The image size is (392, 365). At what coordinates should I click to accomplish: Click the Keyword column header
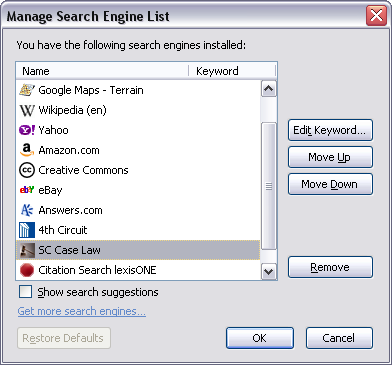click(232, 71)
